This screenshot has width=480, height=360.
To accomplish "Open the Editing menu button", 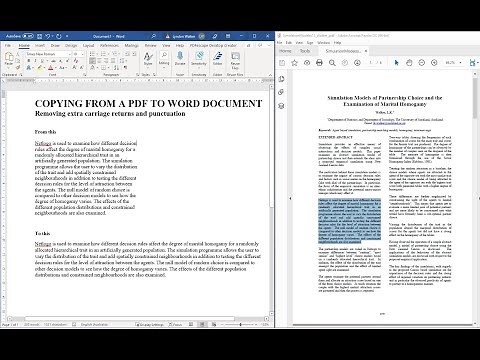I will click(x=164, y=59).
